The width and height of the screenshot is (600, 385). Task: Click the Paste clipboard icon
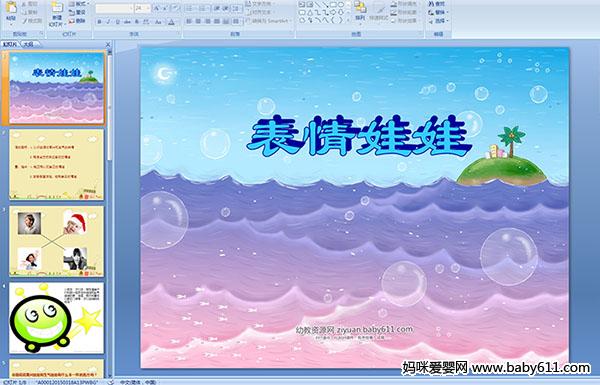[x=11, y=8]
